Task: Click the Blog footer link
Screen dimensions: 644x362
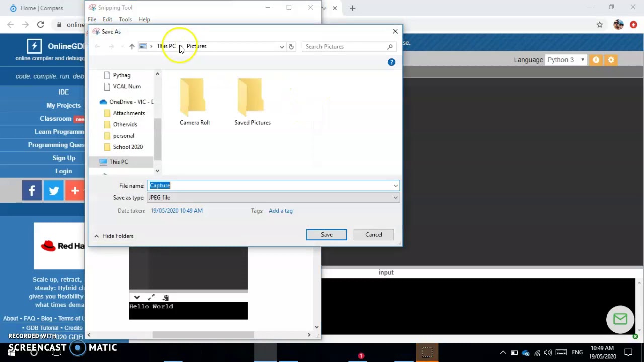Action: tap(47, 318)
